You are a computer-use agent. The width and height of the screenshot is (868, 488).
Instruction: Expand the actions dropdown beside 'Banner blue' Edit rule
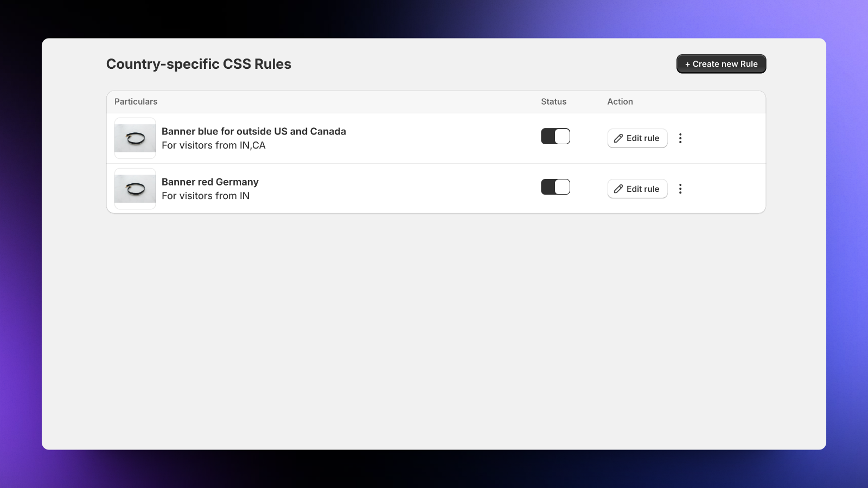click(x=680, y=138)
